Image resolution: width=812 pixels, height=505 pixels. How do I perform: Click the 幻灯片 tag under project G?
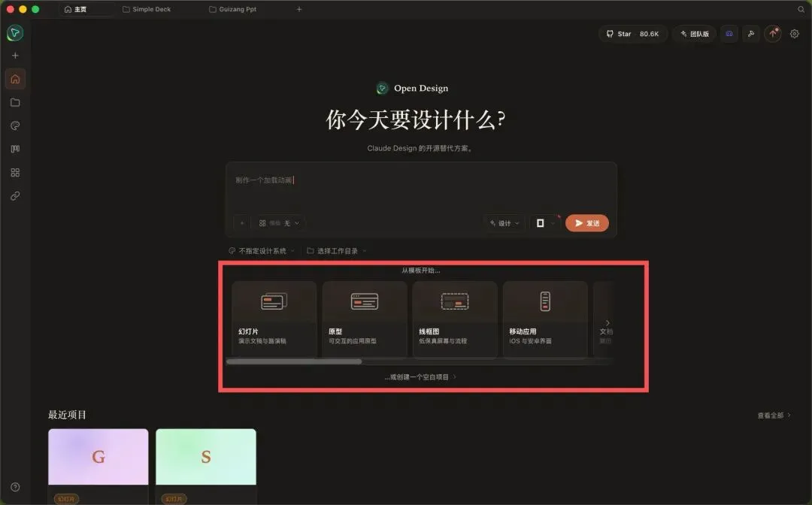point(65,499)
